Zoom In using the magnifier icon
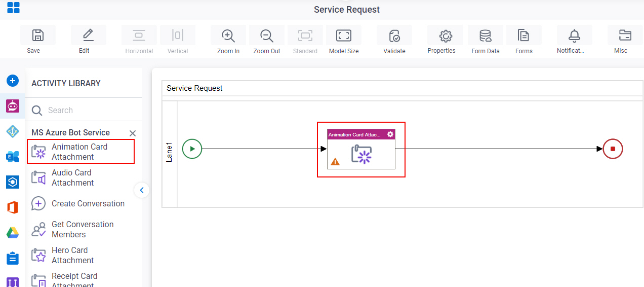The height and width of the screenshot is (287, 644). coord(228,35)
